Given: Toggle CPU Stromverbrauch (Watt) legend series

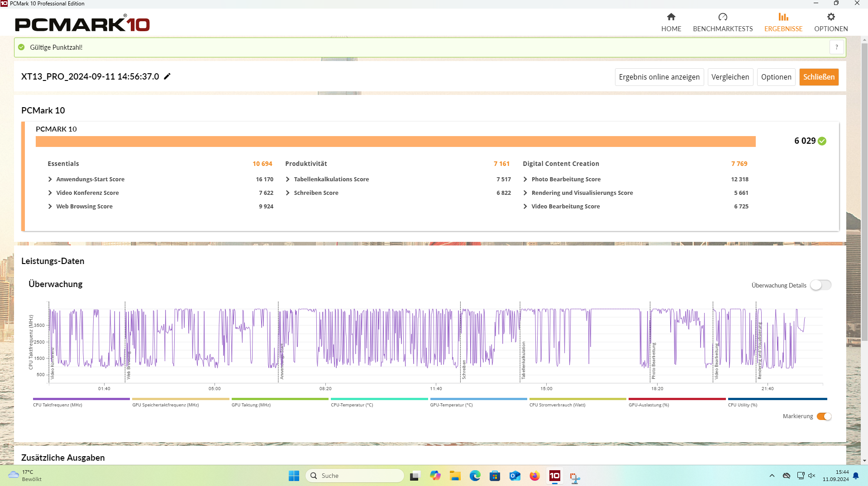Looking at the screenshot, I should (577, 402).
